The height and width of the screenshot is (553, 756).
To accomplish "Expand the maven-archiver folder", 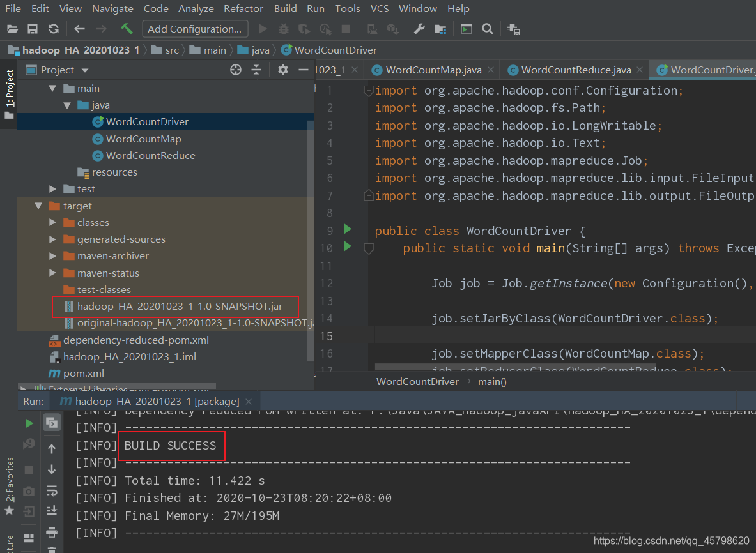I will click(x=52, y=256).
